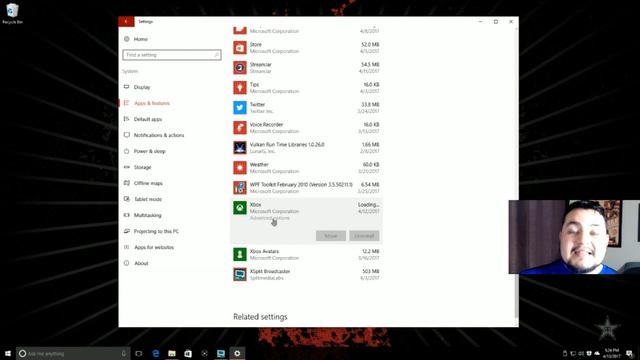Screen dimensions: 640x360
Task: Open Task View from taskbar
Action: point(139,353)
